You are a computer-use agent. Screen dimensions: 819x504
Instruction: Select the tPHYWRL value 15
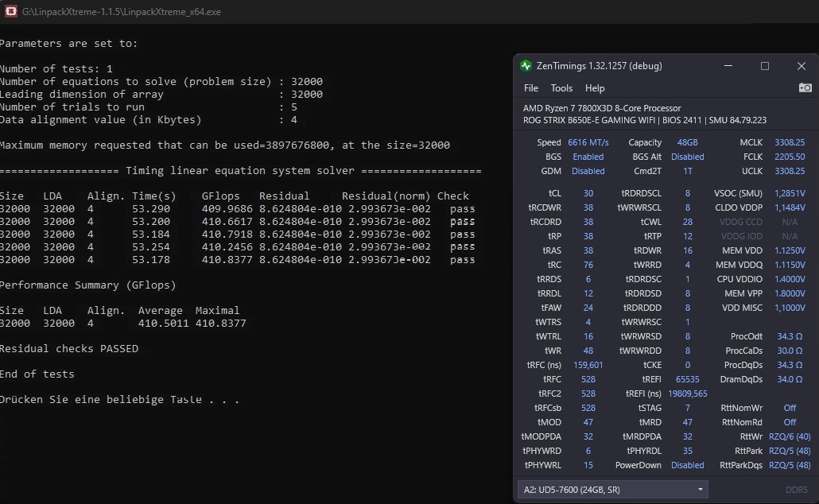588,465
